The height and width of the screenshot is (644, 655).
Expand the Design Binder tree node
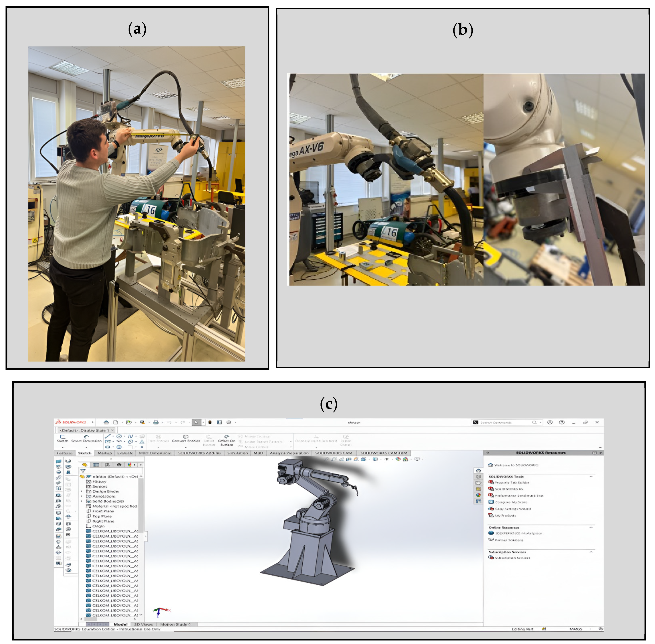[81, 491]
